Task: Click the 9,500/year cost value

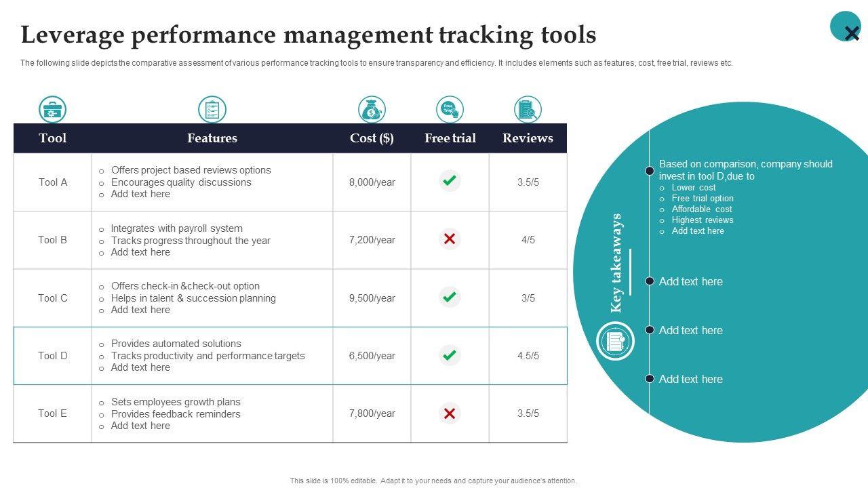Action: coord(372,298)
